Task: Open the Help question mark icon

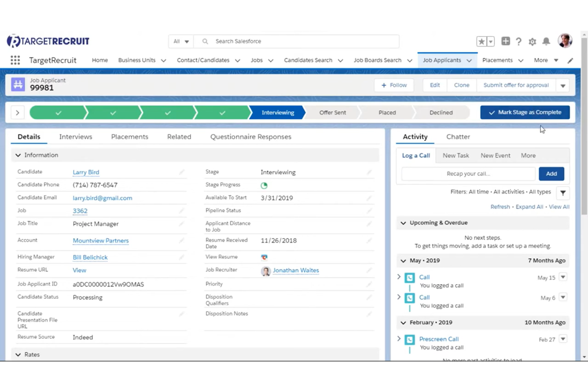Action: point(518,41)
